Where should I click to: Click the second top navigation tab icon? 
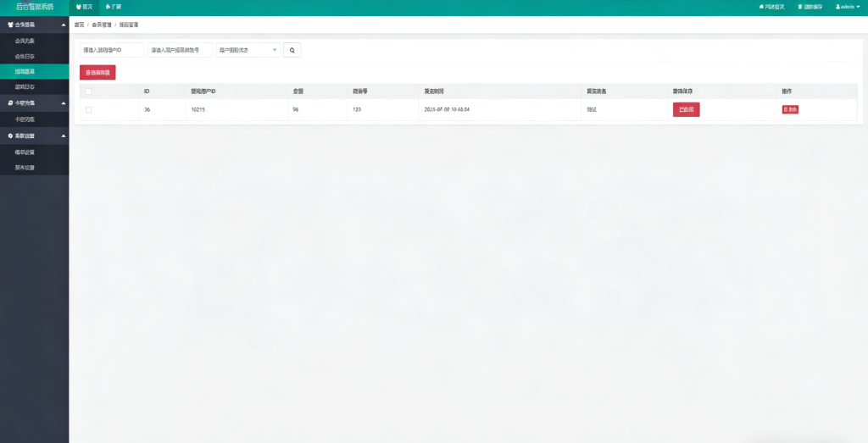(108, 7)
